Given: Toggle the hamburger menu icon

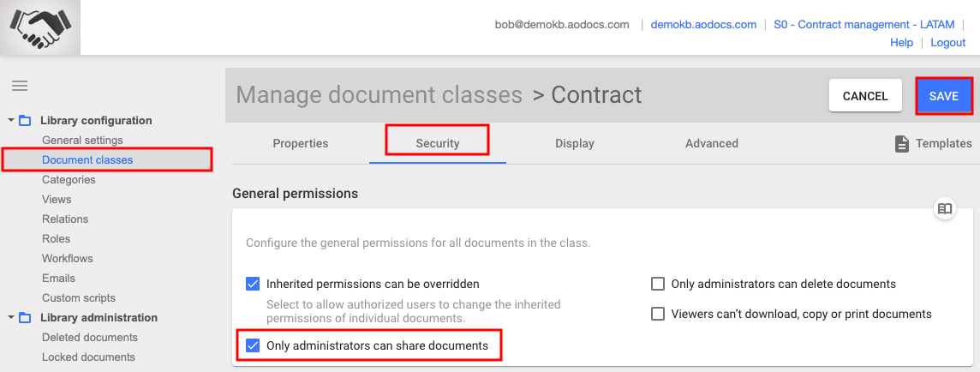Looking at the screenshot, I should [20, 86].
